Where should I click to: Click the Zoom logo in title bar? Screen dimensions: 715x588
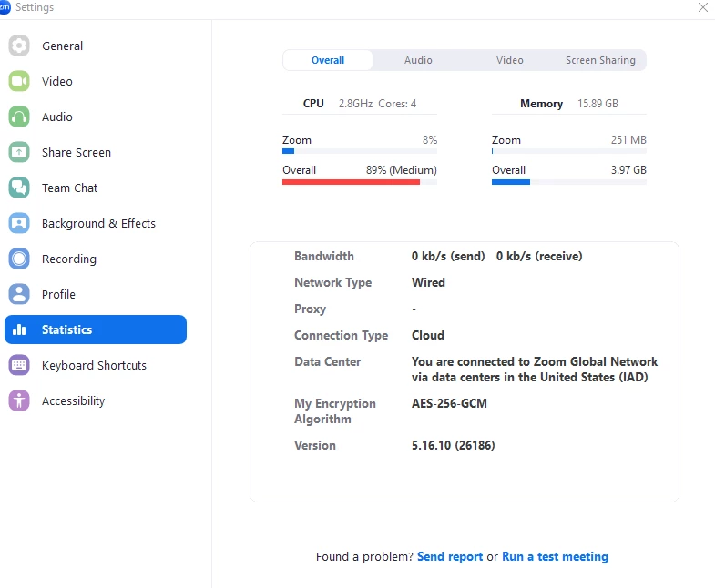[x=5, y=7]
